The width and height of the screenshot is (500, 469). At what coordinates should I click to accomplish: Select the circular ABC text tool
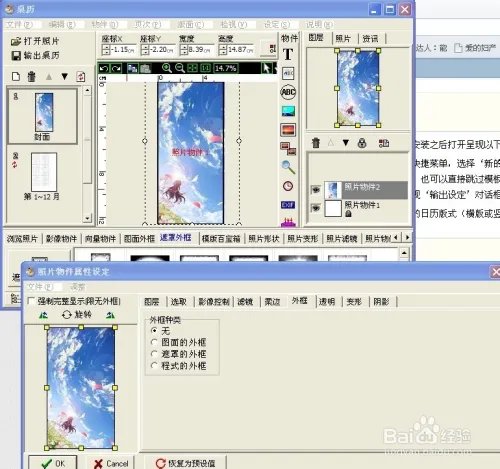pyautogui.click(x=288, y=92)
